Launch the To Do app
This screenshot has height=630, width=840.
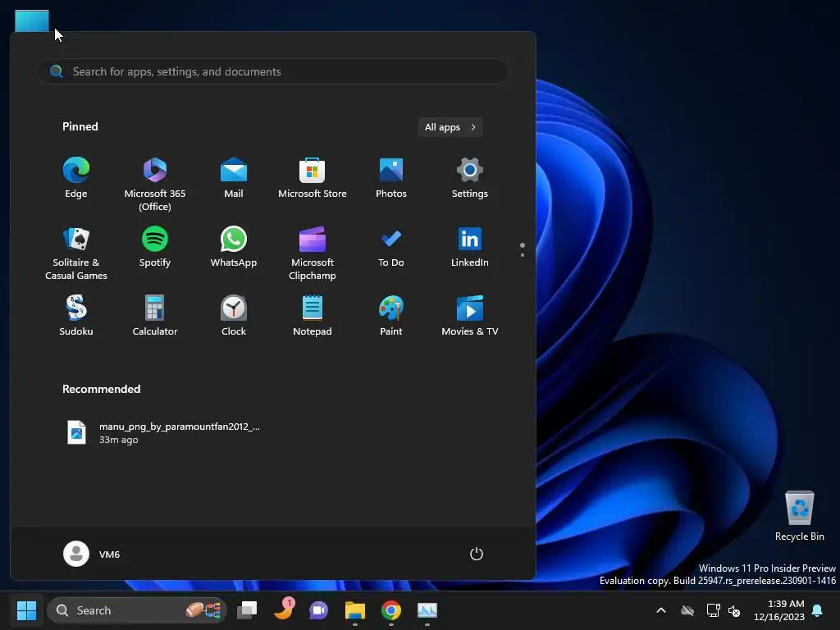(391, 247)
